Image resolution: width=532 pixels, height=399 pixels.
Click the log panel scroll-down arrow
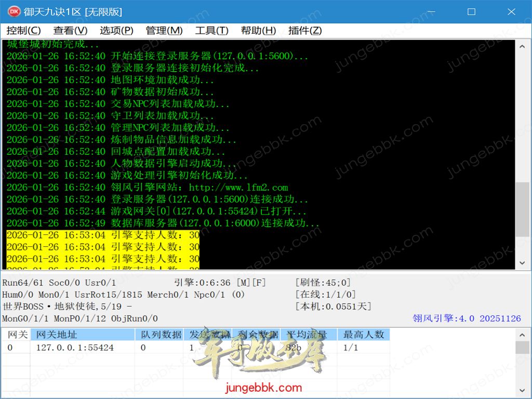click(x=523, y=263)
